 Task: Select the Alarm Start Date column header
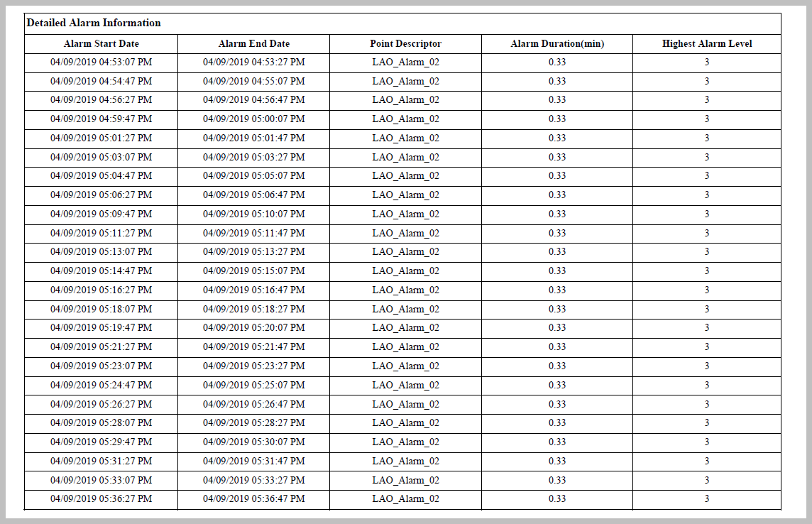click(x=101, y=43)
